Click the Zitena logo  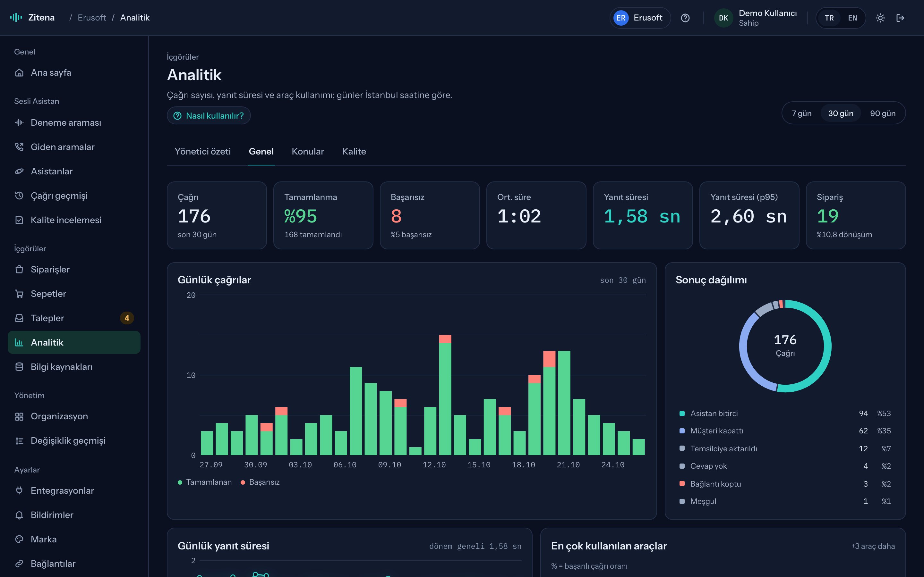(x=32, y=18)
